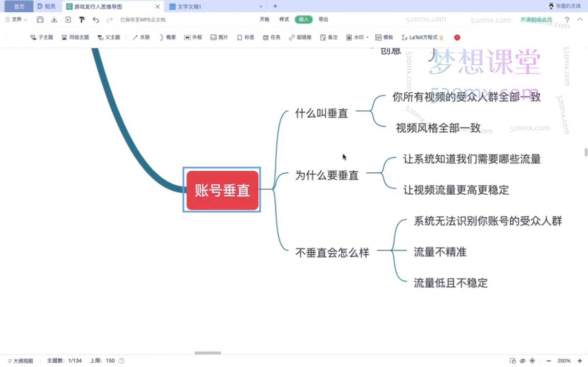Attach a 超链接 hyperlink to the node
The height and width of the screenshot is (367, 588).
pos(300,37)
